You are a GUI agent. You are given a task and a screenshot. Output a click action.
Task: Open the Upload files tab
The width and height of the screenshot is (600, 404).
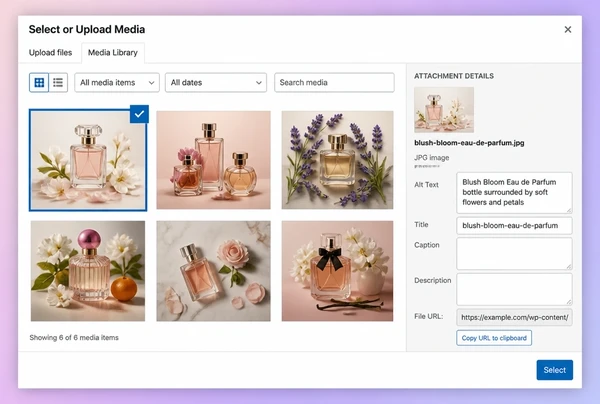point(51,52)
